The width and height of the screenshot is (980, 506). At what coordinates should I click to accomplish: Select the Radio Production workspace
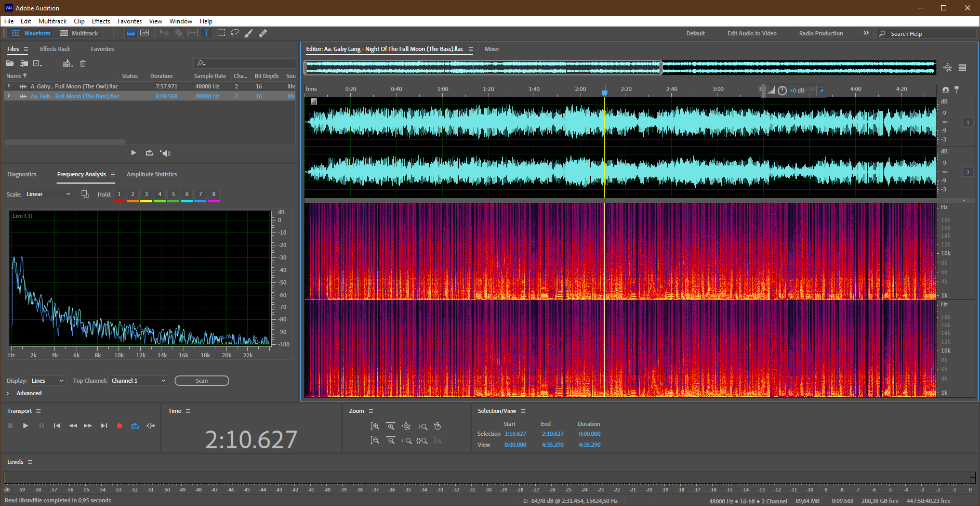pos(821,33)
